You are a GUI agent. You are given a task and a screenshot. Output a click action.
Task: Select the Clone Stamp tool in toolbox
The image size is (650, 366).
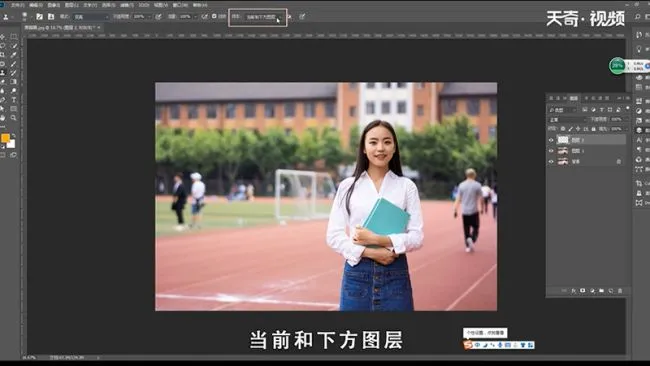(x=3, y=73)
